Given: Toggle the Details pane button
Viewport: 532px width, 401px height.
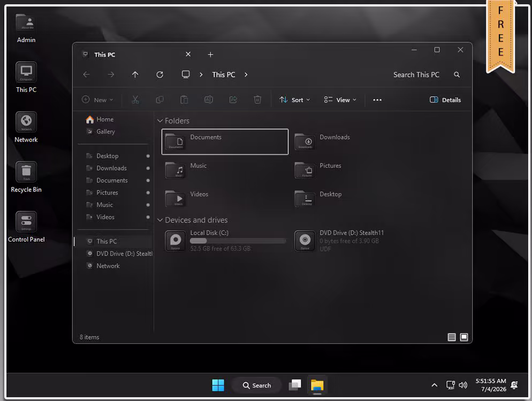Looking at the screenshot, I should point(445,99).
